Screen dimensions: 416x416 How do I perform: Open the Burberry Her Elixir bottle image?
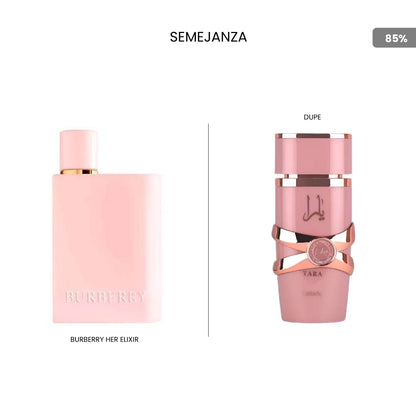click(107, 227)
